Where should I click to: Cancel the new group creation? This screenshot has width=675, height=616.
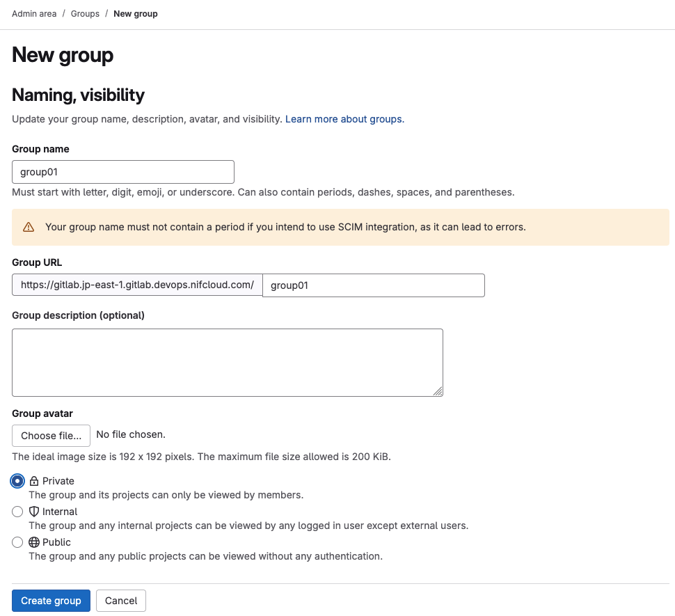tap(121, 601)
